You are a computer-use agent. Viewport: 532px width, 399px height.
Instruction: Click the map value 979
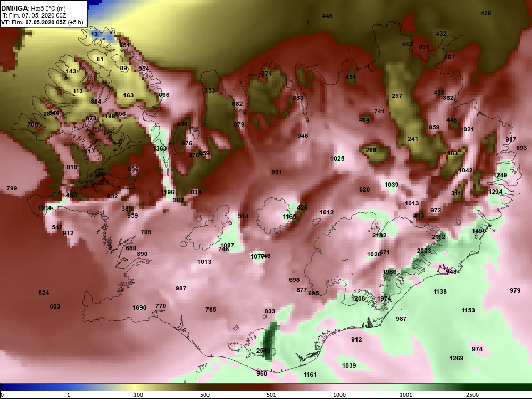[515, 290]
